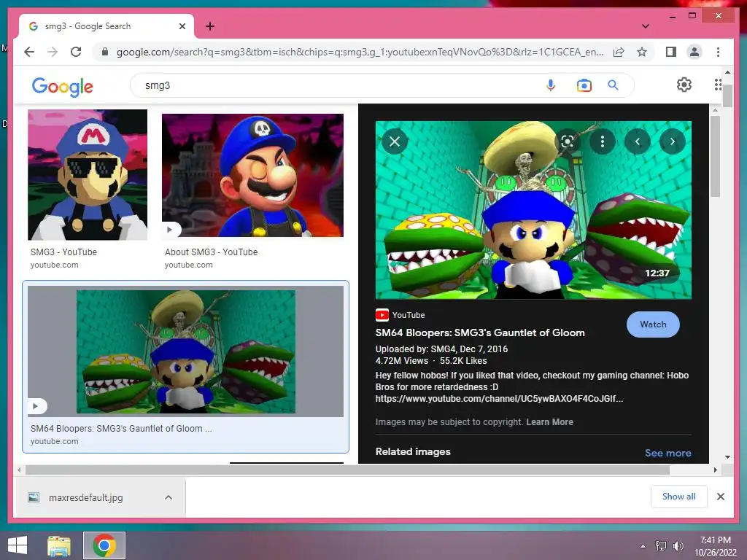
Task: Open the Windows Start menu
Action: click(x=18, y=545)
